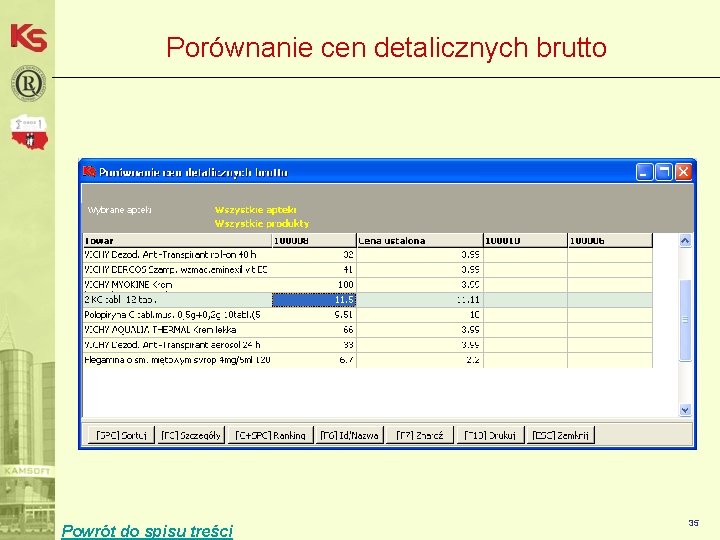Select the VICHY DERCOS Szamp. row
Viewport: 720px width, 540px height.
coord(367,270)
